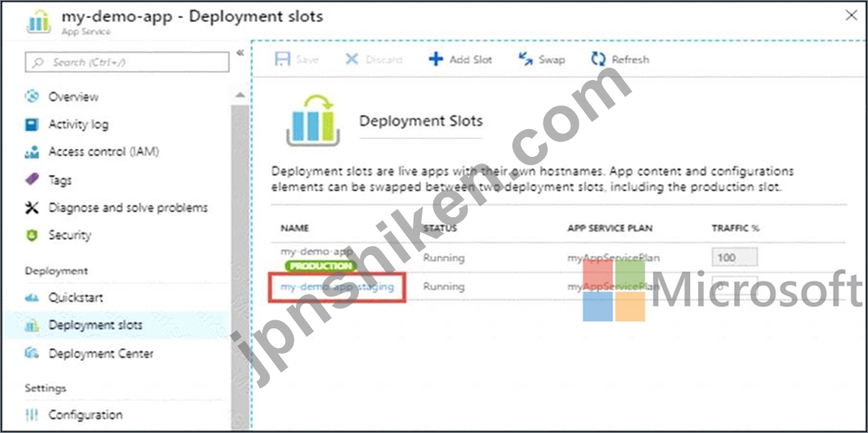Open the Quickstart sidebar item
Screen dimensions: 868x433
[x=75, y=298]
